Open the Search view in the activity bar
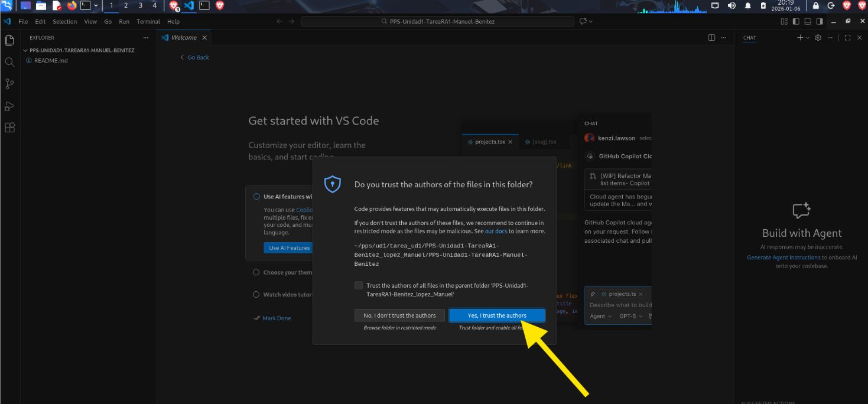This screenshot has width=868, height=404. 9,62
